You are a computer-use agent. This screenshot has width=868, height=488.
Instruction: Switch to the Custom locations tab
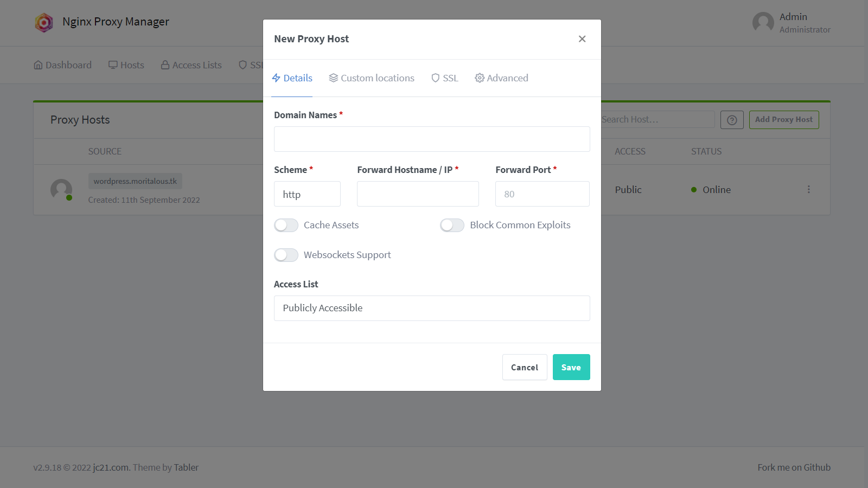(x=372, y=78)
